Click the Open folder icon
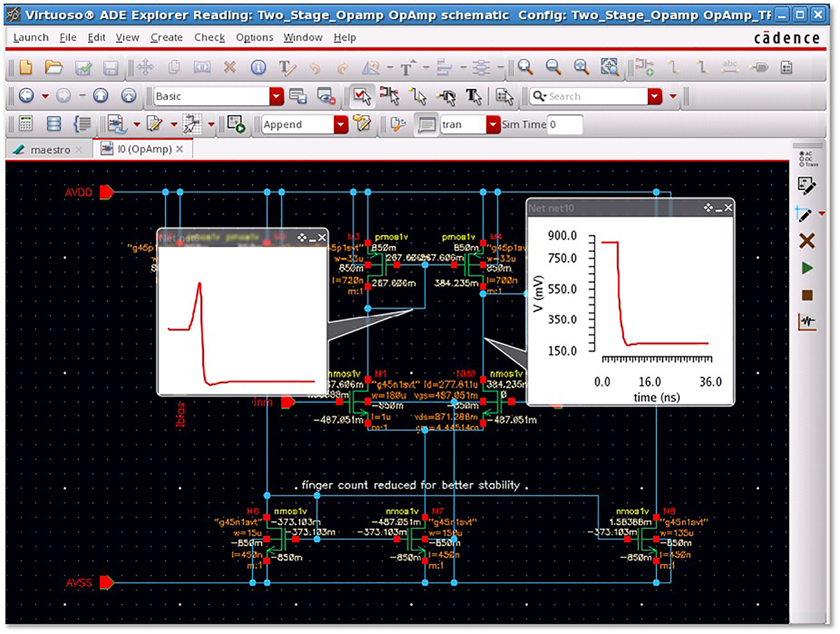 (53, 68)
